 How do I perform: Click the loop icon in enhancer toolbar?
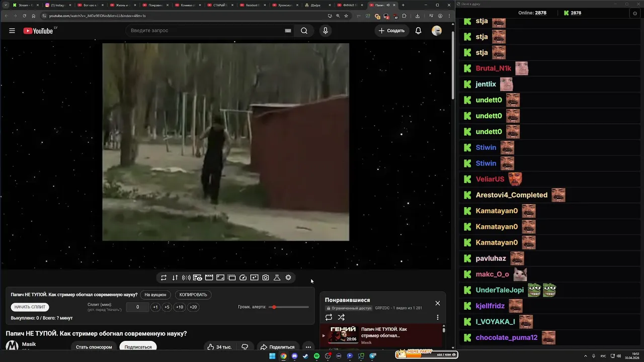tap(164, 278)
